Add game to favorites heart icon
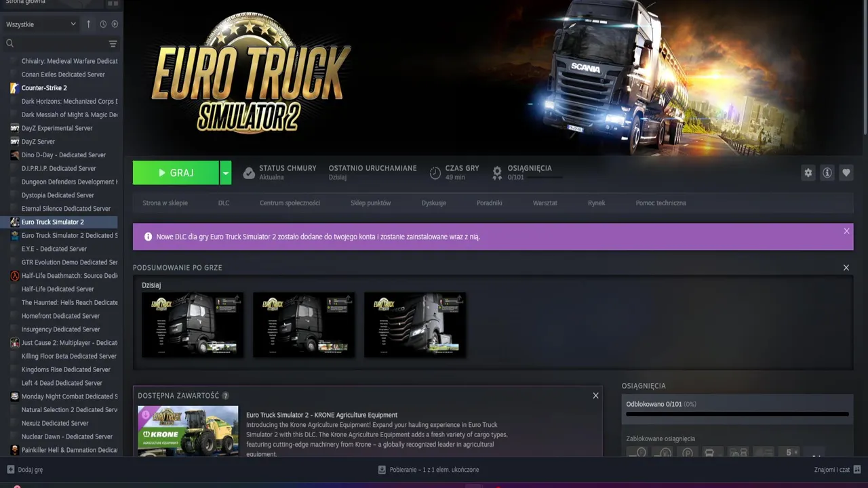This screenshot has width=868, height=488. coord(846,173)
